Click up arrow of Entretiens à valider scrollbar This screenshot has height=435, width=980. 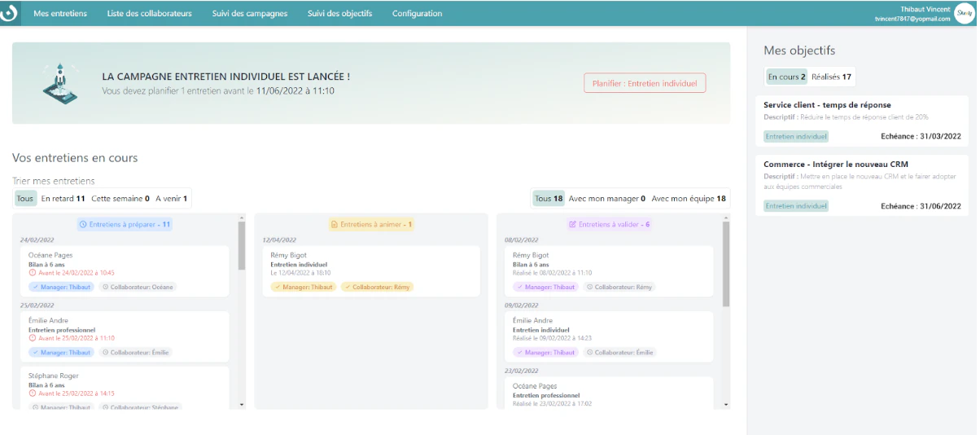(726, 217)
